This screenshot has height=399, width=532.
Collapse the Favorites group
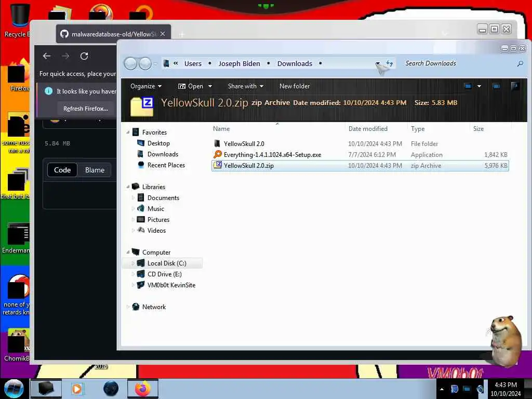coord(128,132)
